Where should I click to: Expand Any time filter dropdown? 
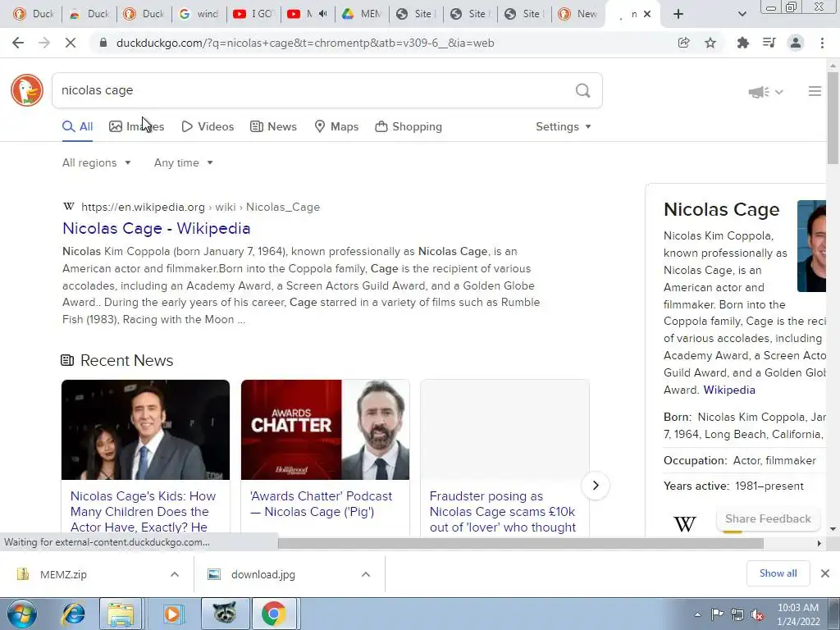coord(183,163)
